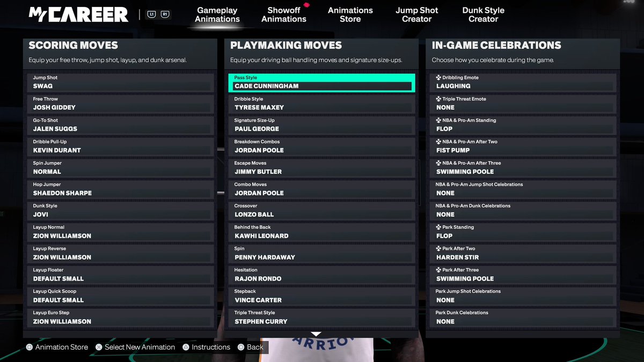Viewport: 644px width, 362px height.
Task: Select the Jump Shot SWAG slot
Action: [120, 83]
